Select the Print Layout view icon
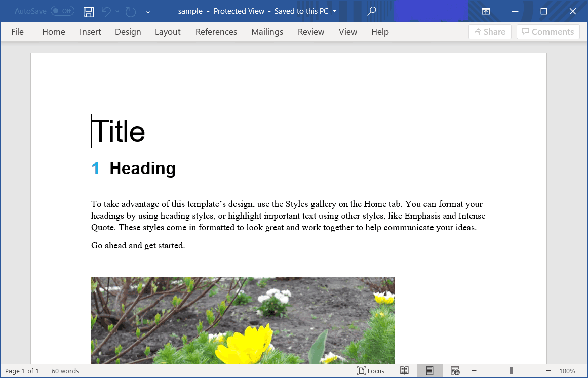 click(x=429, y=371)
